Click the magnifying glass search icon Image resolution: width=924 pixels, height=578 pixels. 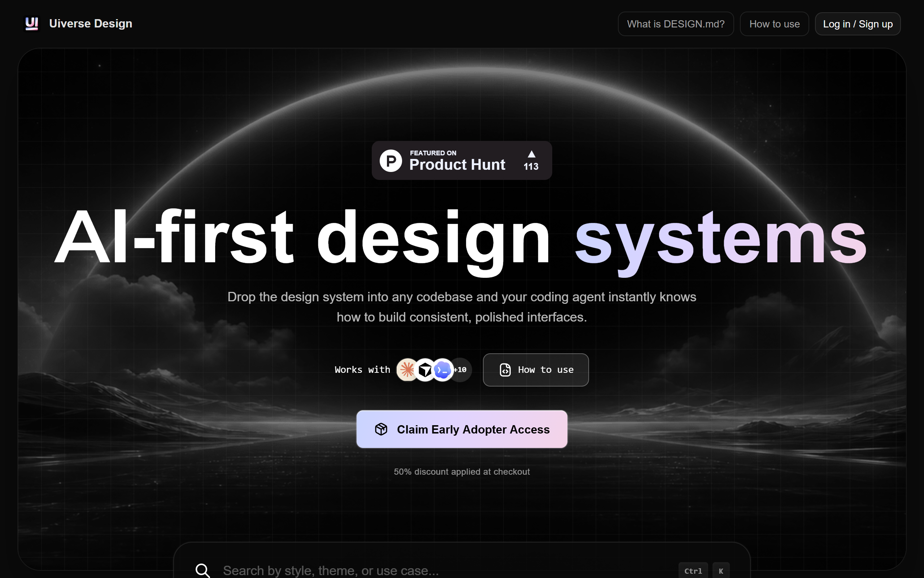tap(203, 570)
